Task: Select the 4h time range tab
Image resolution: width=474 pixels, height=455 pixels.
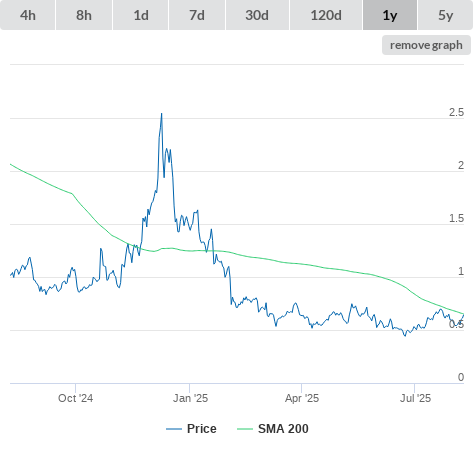Action: point(28,15)
